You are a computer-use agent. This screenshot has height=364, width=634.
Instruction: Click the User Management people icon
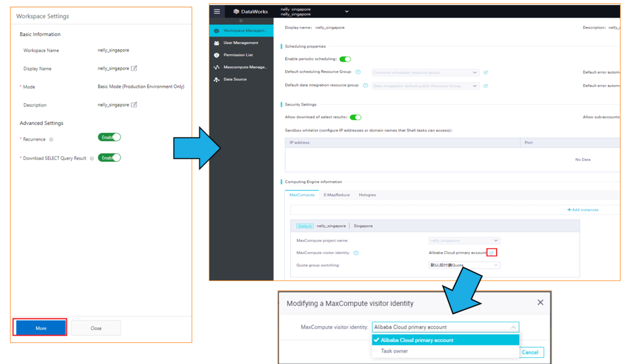(216, 43)
